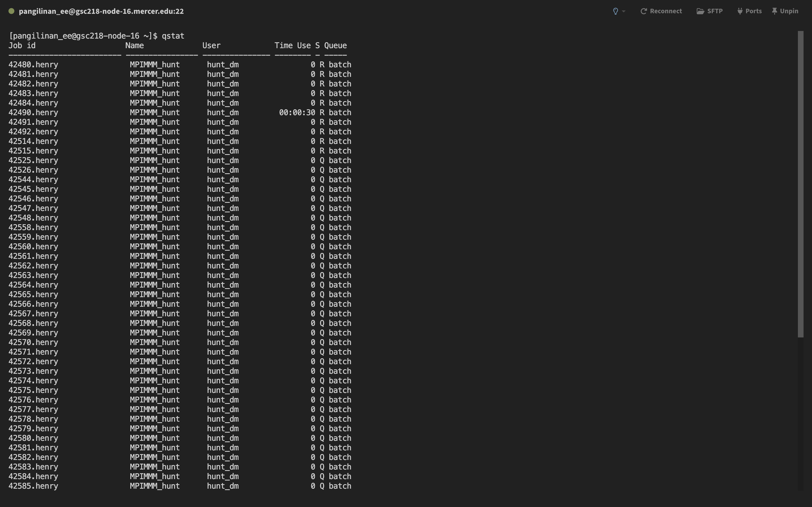Click the green connection status dot
This screenshot has width=812, height=507.
click(11, 11)
